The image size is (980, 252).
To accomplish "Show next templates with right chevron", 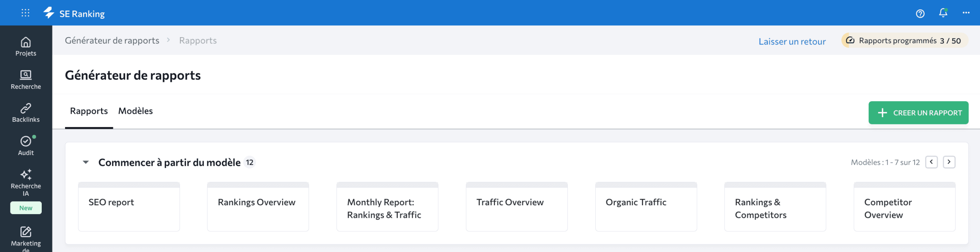I will click(949, 162).
